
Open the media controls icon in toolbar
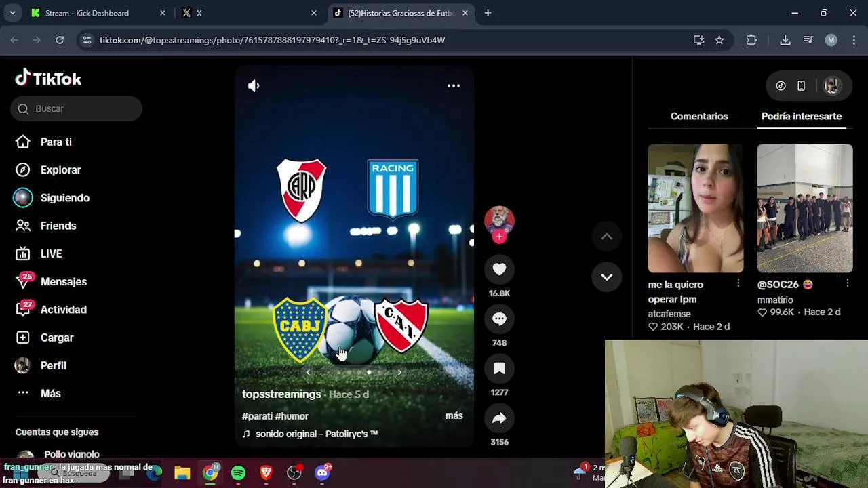point(808,40)
